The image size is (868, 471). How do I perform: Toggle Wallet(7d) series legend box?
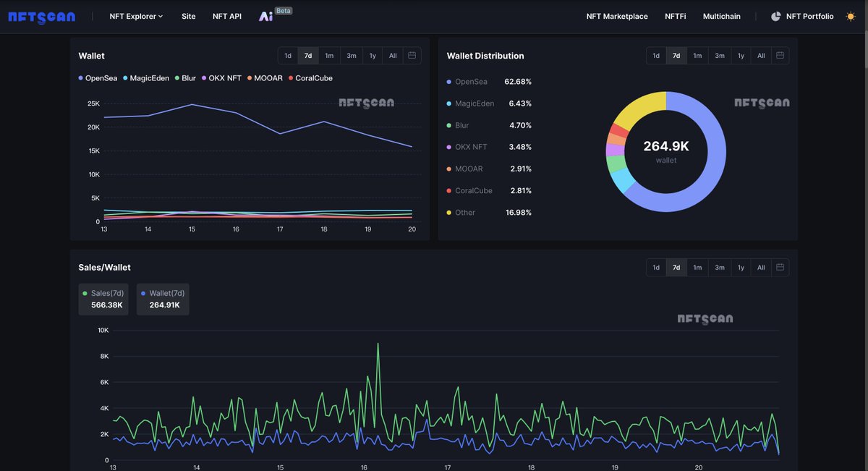163,299
